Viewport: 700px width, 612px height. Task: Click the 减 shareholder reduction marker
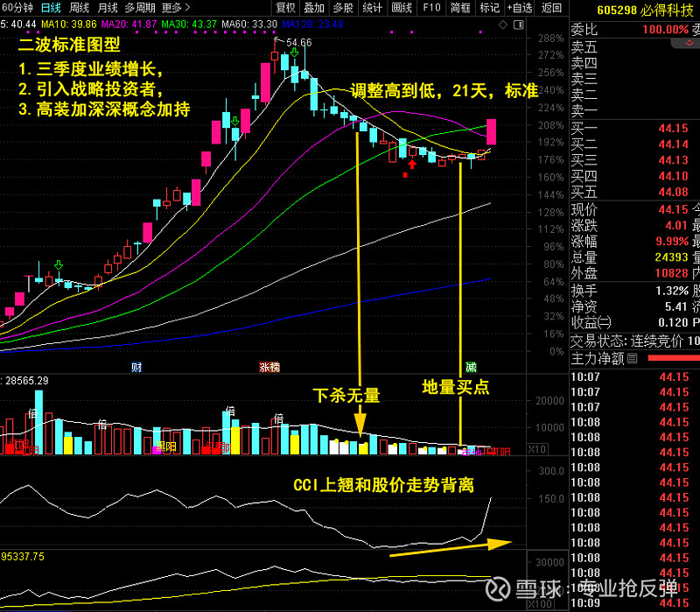click(x=471, y=367)
